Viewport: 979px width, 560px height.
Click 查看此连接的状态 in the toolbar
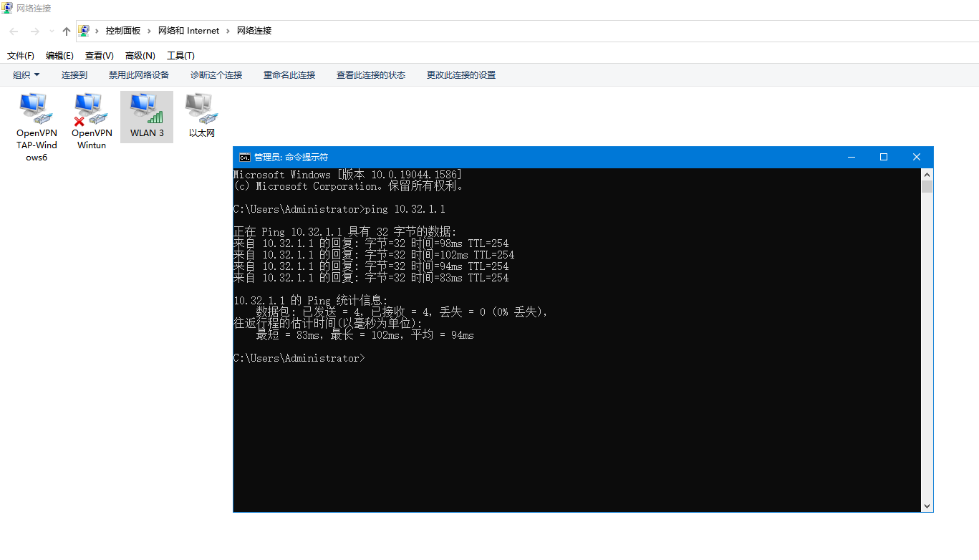click(x=371, y=74)
